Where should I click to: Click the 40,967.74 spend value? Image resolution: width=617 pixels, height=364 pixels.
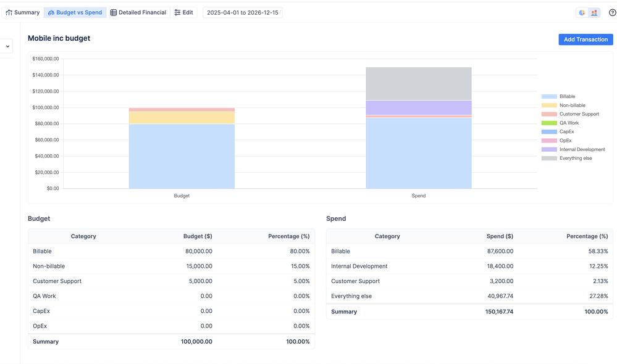500,296
